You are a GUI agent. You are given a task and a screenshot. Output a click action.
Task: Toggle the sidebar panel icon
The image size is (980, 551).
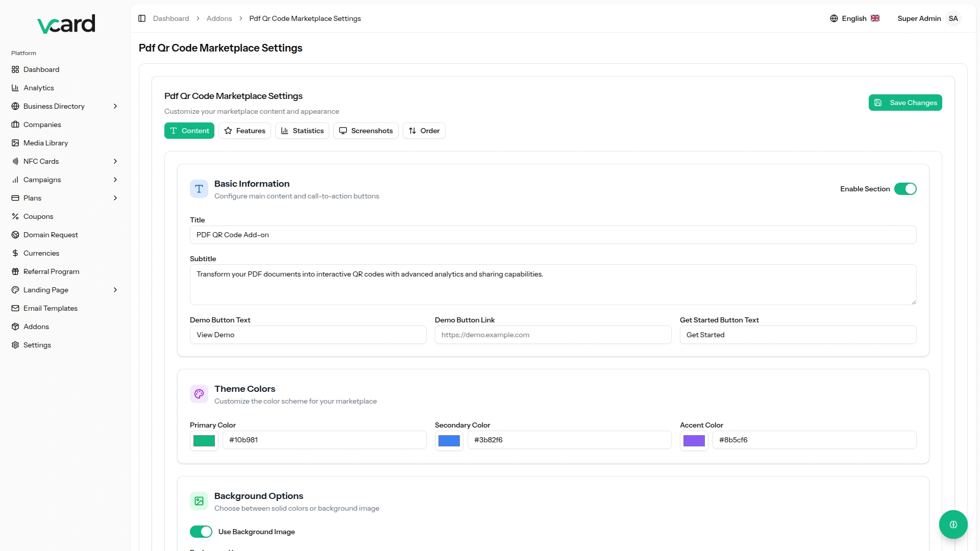142,18
